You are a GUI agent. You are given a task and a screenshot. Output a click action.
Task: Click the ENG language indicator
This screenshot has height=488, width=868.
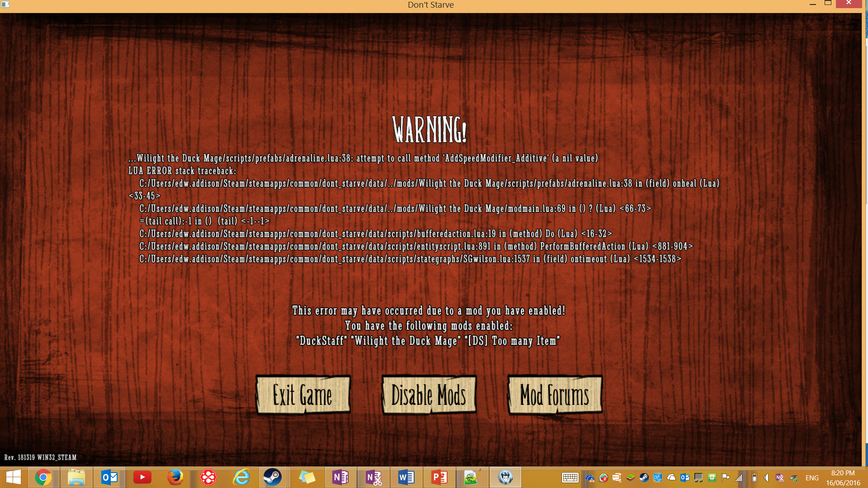coord(812,478)
